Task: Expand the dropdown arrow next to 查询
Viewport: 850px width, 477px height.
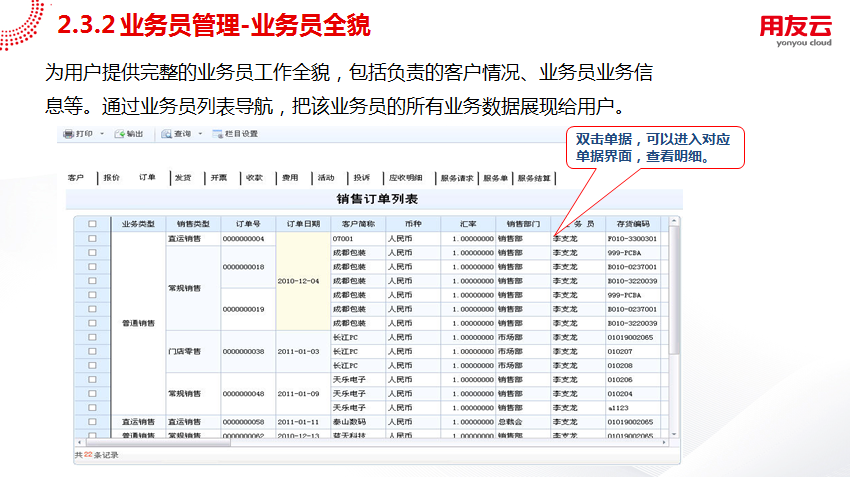Action: (199, 134)
